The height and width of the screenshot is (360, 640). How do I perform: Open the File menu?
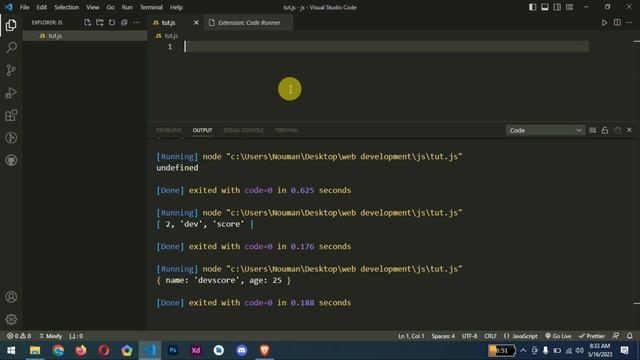click(24, 7)
